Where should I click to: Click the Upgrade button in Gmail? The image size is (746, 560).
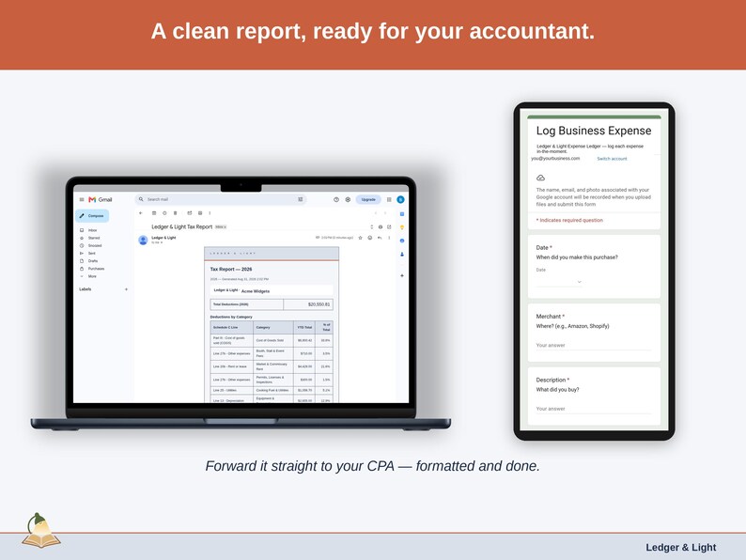click(368, 199)
